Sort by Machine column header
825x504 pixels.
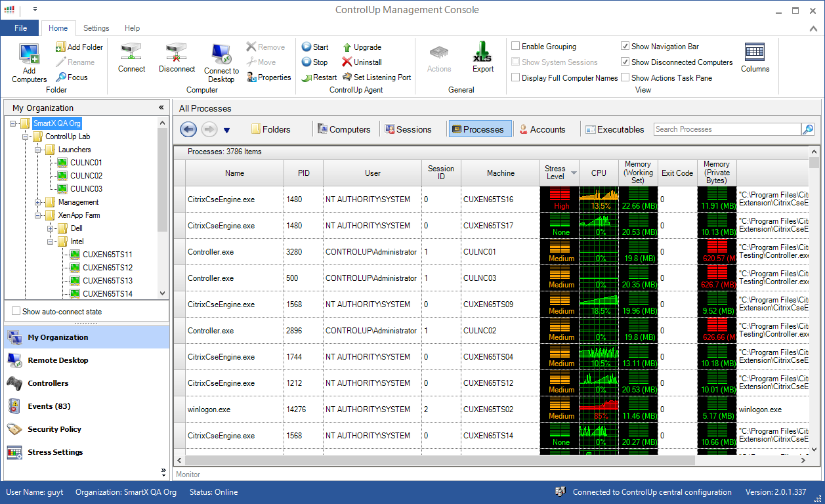coord(500,173)
